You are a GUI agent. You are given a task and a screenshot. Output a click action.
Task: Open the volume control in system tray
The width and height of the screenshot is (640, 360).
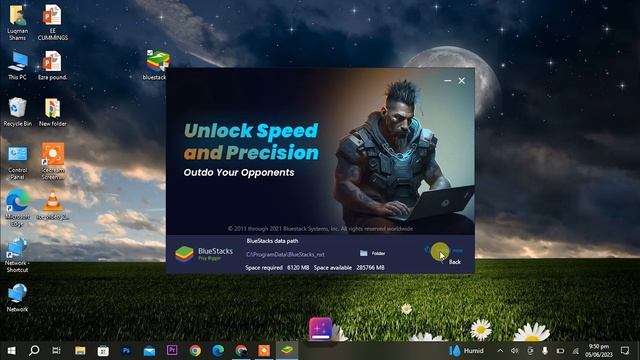(x=515, y=351)
